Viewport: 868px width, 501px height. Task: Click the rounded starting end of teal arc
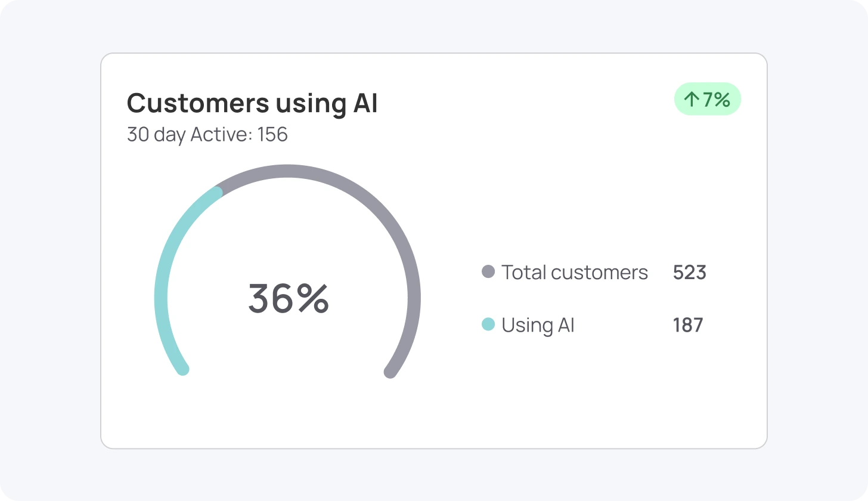click(x=183, y=369)
